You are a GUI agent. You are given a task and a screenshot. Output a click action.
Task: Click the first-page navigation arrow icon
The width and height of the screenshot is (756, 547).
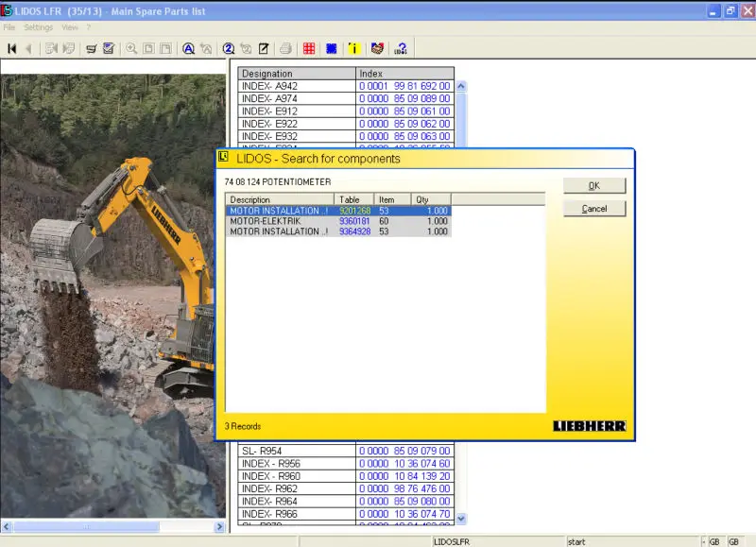pyautogui.click(x=12, y=48)
